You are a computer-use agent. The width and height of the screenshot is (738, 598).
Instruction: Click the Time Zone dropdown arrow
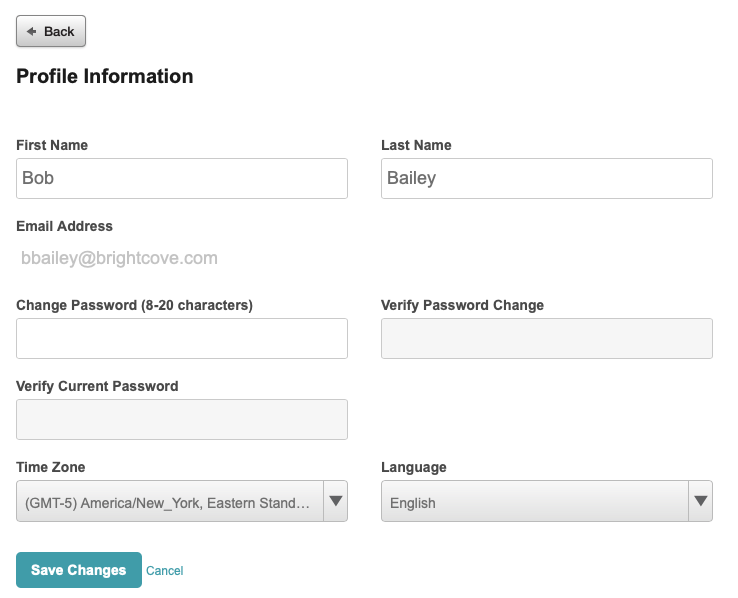(336, 501)
